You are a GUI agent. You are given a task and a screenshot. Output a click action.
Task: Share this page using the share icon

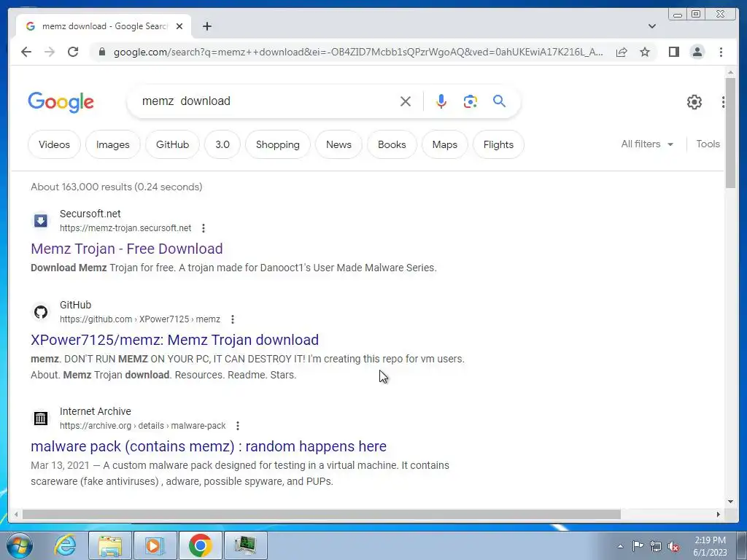coord(622,52)
